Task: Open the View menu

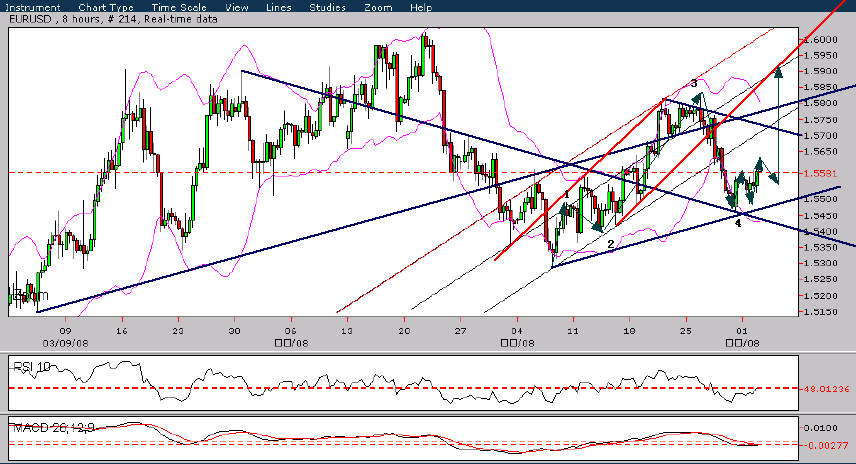Action: coord(236,8)
